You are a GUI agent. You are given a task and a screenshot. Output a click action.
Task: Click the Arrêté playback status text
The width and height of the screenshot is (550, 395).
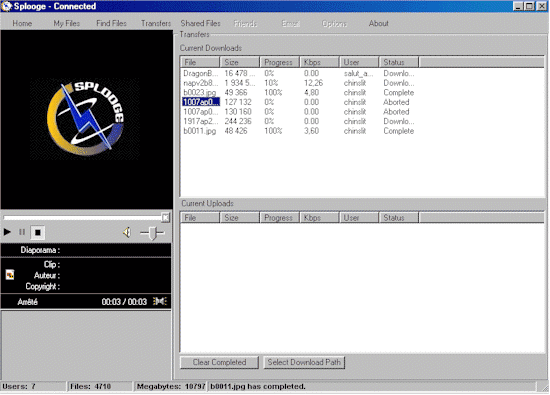[x=27, y=302]
